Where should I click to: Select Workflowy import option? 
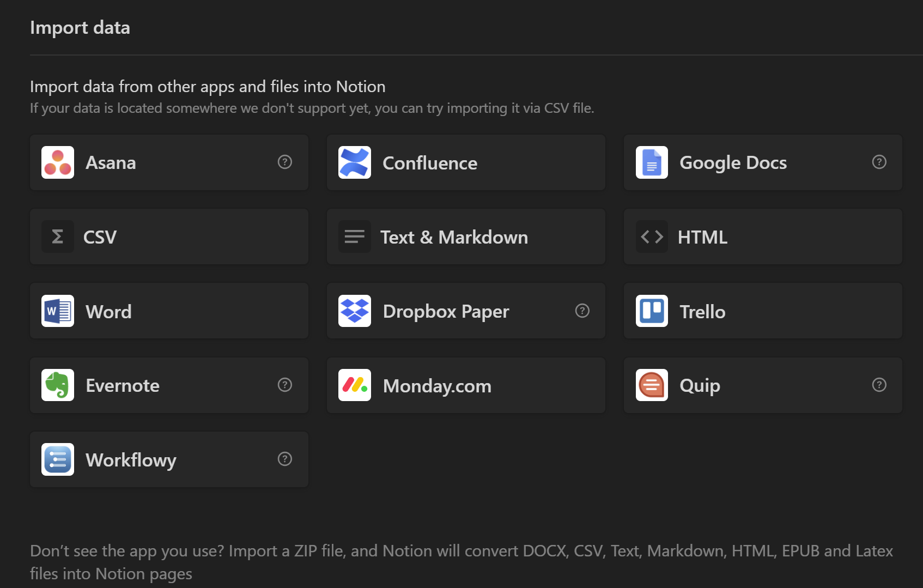169,459
